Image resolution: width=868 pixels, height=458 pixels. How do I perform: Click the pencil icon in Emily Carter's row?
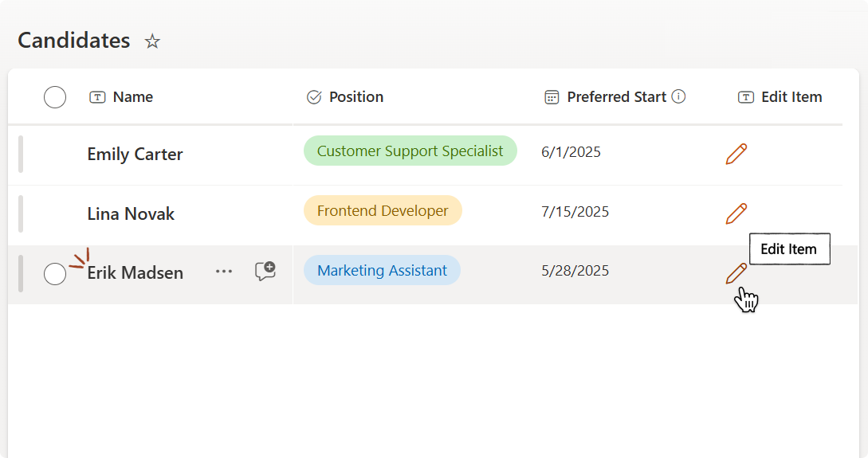point(736,154)
